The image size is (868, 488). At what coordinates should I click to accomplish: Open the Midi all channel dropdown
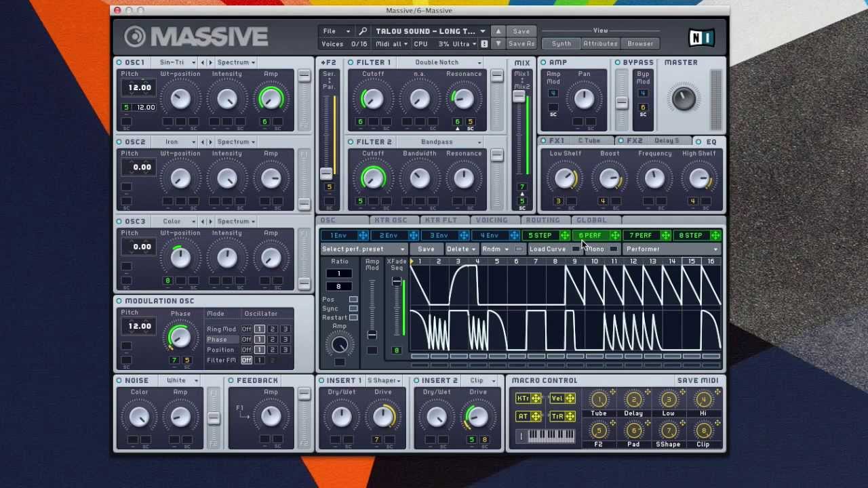coord(392,44)
